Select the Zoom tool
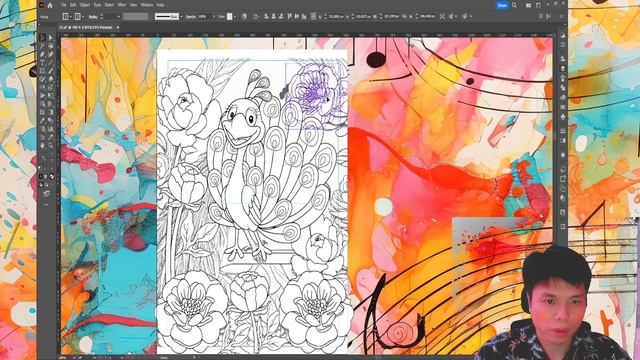 click(51, 144)
